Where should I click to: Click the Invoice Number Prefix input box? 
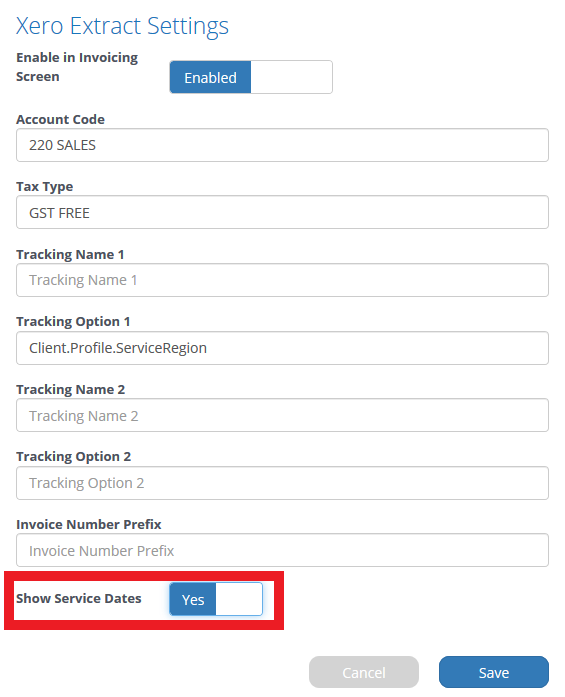pyautogui.click(x=282, y=550)
